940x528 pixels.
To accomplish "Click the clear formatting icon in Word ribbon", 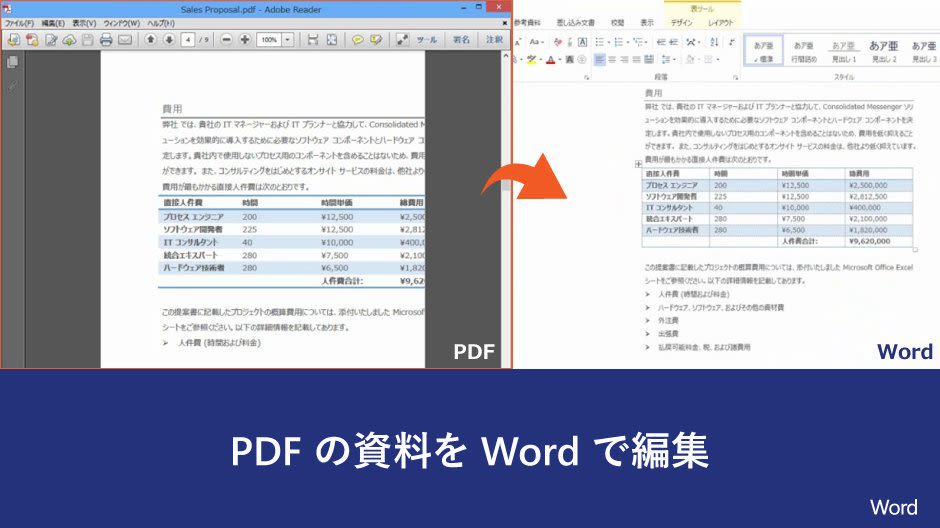I will tap(558, 42).
